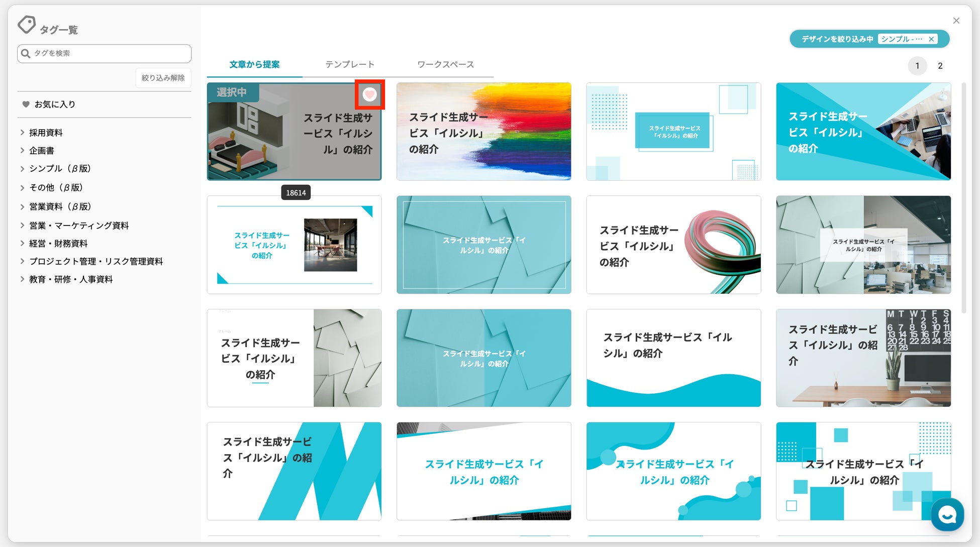The width and height of the screenshot is (980, 547).
Task: Choose the pink ribbon swirl template
Action: (673, 245)
